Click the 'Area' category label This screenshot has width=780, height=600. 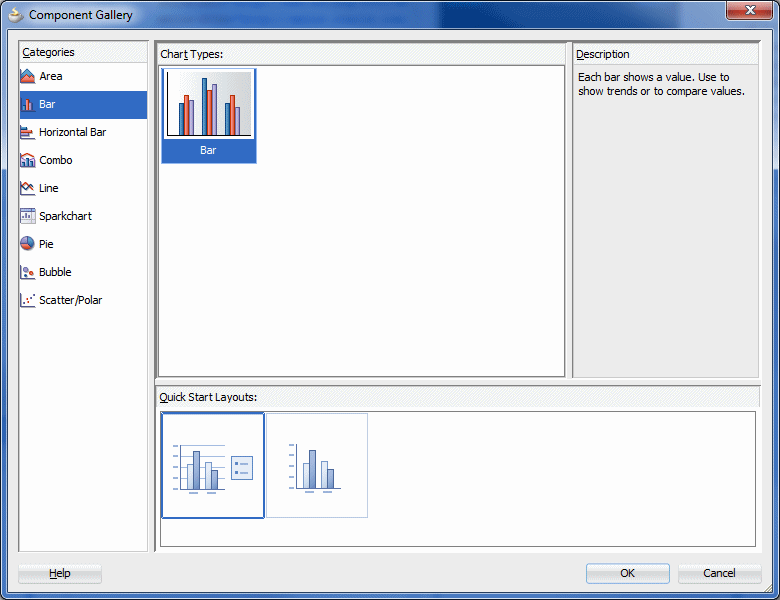coord(51,76)
